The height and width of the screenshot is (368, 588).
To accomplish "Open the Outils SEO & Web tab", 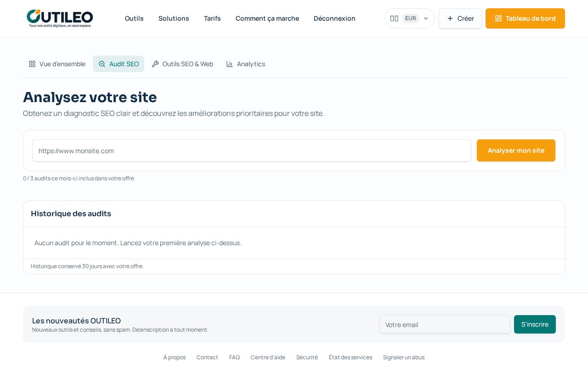I will click(182, 64).
